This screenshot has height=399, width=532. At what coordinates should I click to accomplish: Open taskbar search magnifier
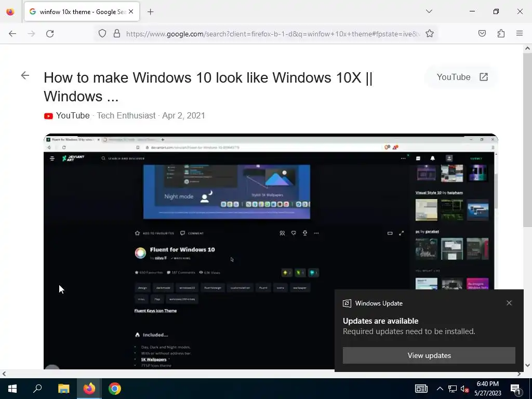(x=37, y=389)
